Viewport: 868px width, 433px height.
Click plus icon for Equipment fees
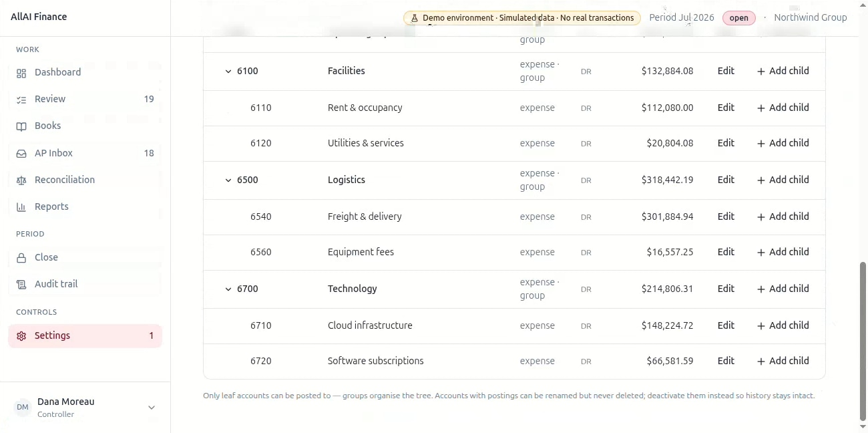coord(761,252)
